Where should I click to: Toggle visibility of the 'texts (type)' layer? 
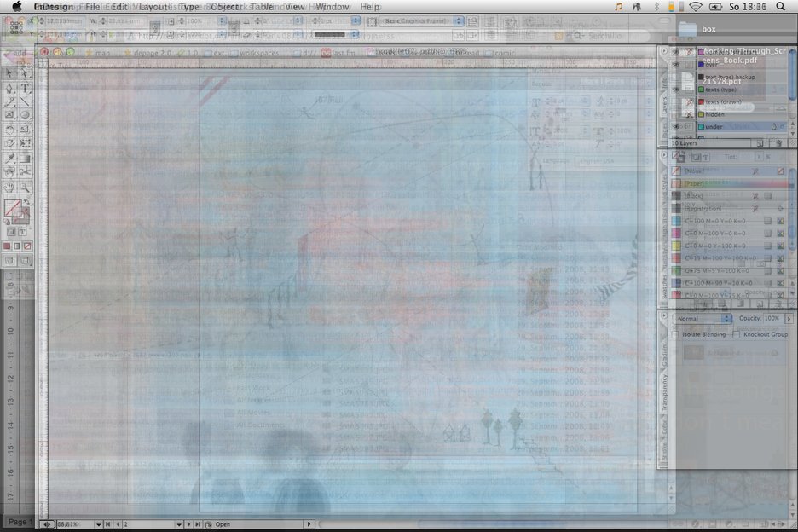(x=676, y=90)
